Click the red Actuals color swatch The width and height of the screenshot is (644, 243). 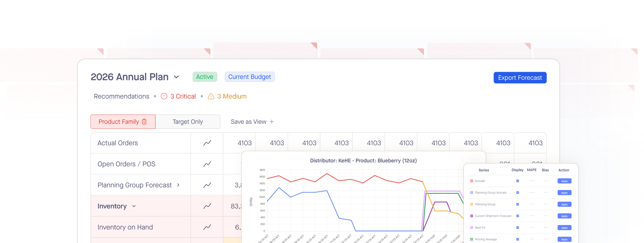(x=471, y=181)
